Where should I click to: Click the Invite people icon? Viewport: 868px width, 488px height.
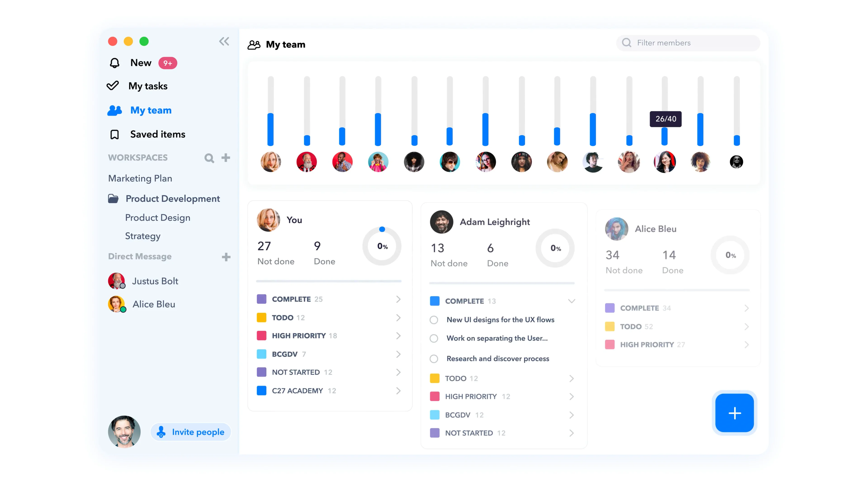[x=161, y=432]
